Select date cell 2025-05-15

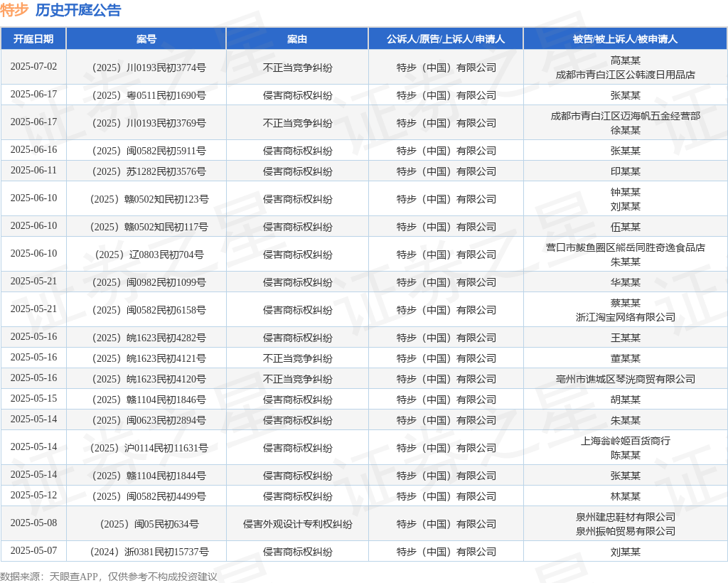[33, 399]
